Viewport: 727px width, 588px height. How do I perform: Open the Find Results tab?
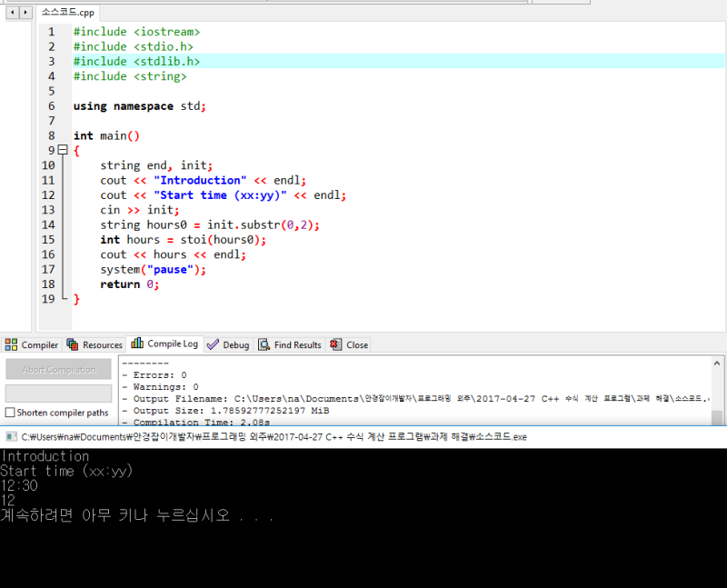290,345
